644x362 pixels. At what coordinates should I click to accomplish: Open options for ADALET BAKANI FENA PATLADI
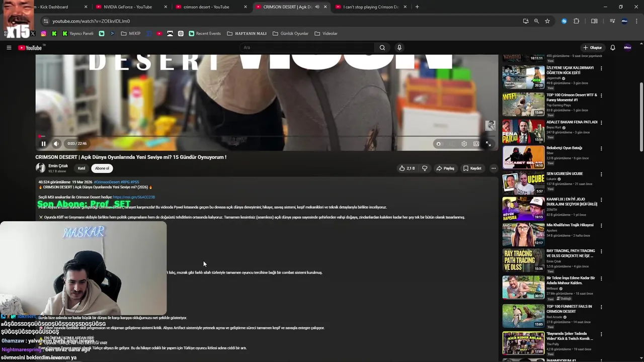coord(601,123)
